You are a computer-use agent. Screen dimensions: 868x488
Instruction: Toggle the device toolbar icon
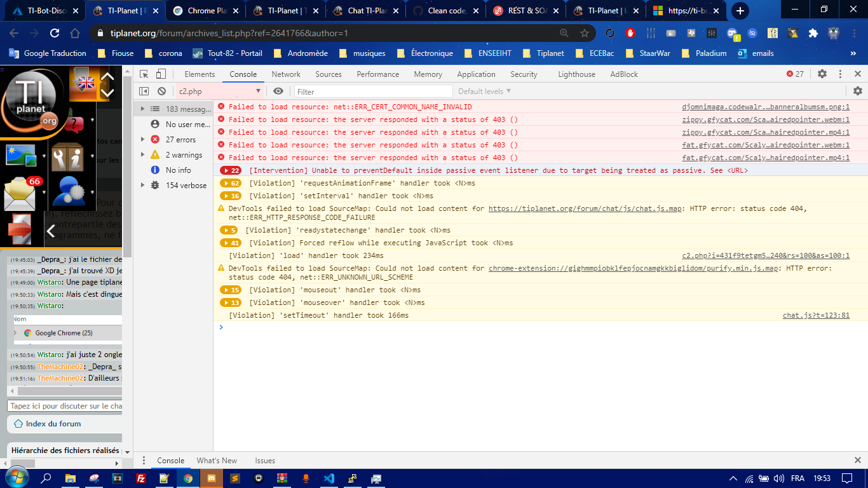coord(161,74)
